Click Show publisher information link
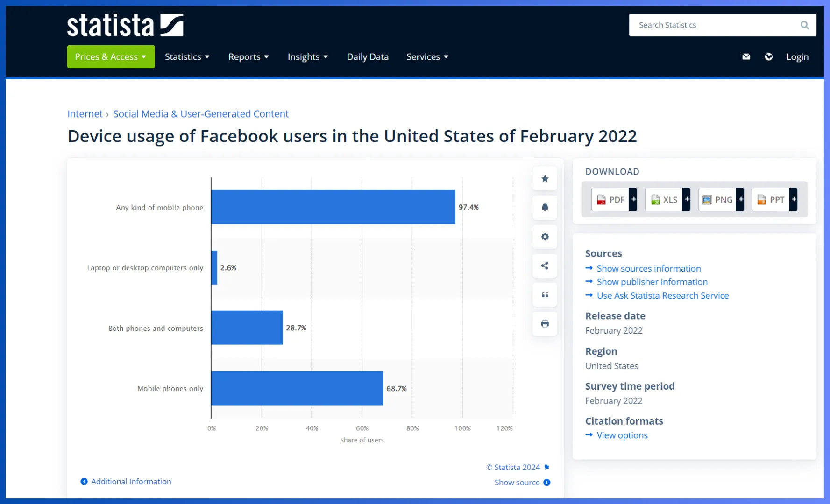 (x=652, y=282)
